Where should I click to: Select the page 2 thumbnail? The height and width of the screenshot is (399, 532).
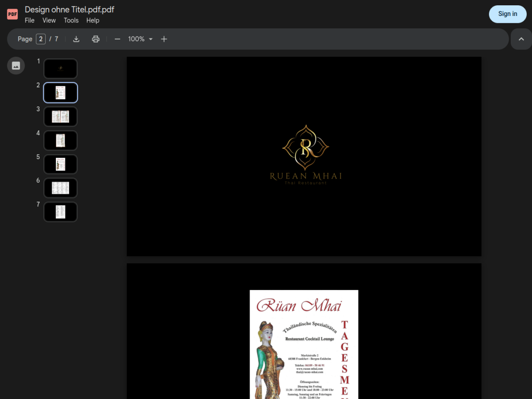point(60,93)
